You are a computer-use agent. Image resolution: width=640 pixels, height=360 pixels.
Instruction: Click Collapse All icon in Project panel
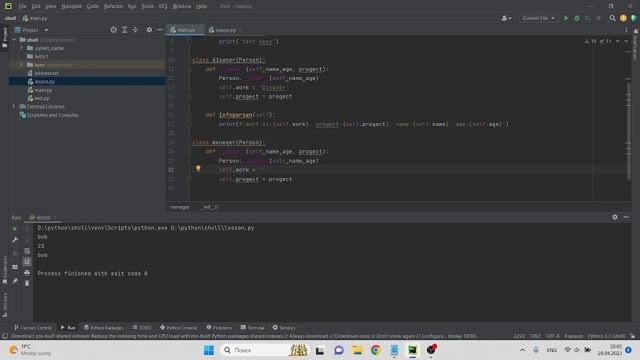[x=135, y=30]
